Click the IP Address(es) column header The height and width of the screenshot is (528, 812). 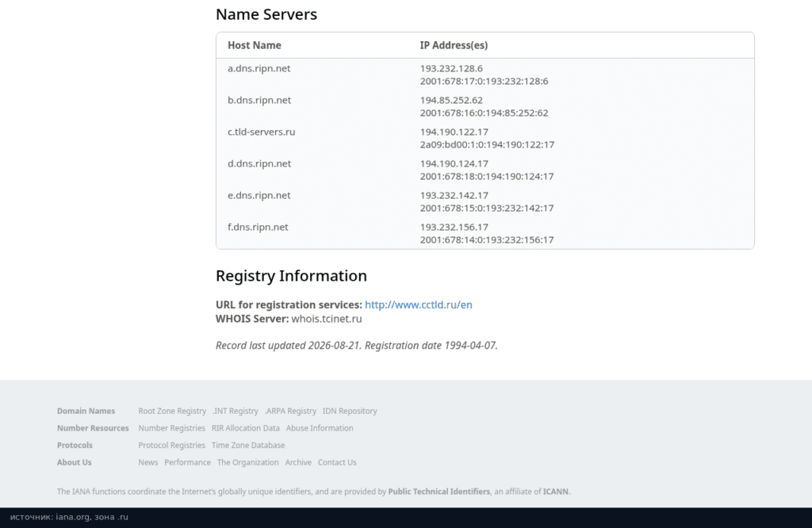(454, 45)
